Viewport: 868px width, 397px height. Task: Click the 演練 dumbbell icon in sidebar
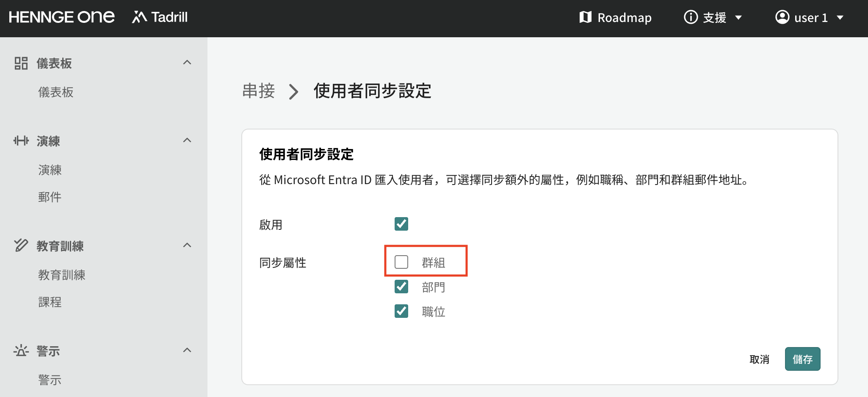[x=21, y=141]
